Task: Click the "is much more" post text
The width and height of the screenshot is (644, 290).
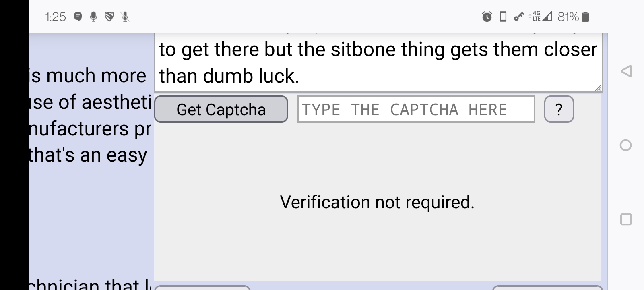Action: pos(88,76)
